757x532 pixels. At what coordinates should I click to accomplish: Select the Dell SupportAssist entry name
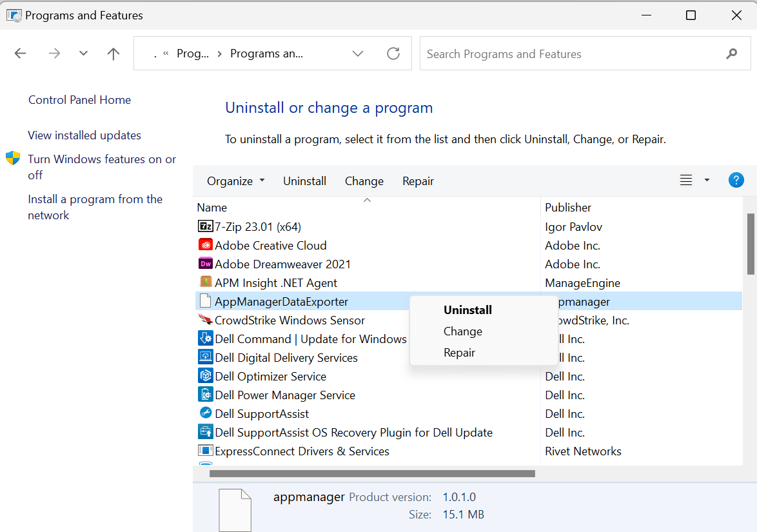click(262, 414)
